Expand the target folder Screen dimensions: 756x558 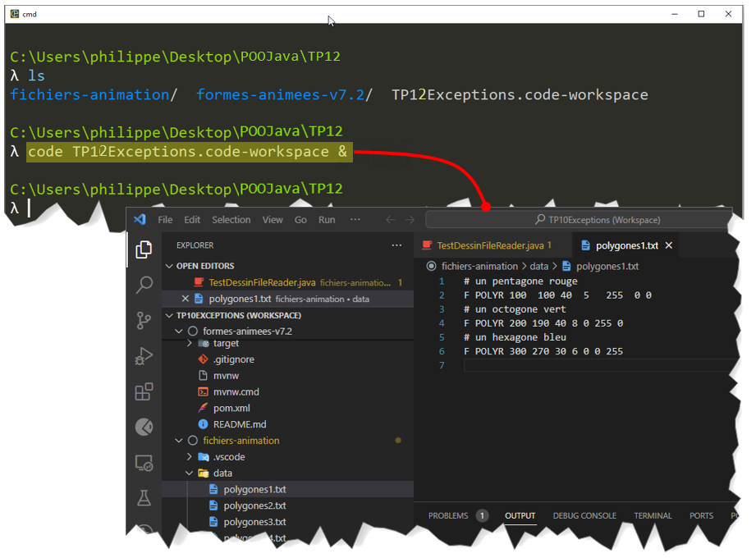[x=190, y=343]
